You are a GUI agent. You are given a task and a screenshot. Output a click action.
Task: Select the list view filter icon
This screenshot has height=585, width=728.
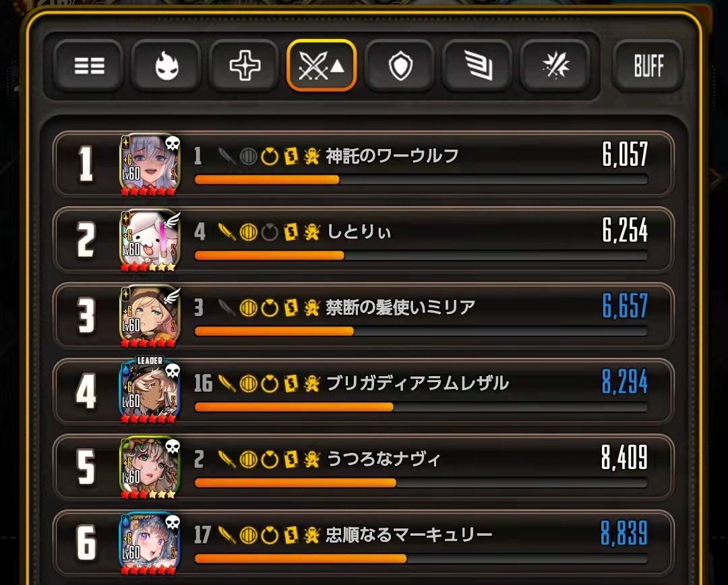(89, 66)
